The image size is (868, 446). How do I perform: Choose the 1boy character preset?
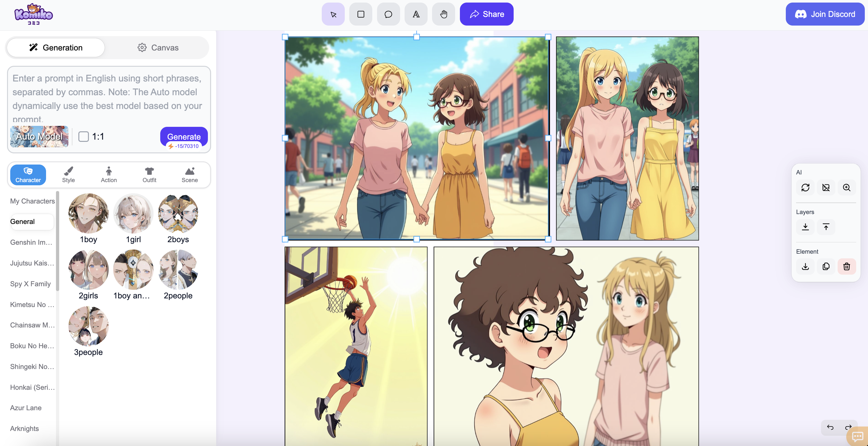click(x=88, y=219)
